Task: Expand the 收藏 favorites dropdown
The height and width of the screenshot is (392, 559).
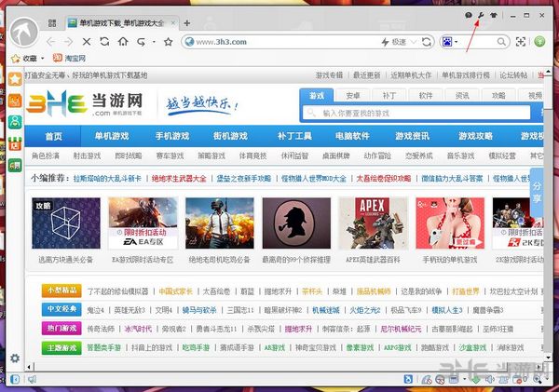Action: pyautogui.click(x=43, y=58)
